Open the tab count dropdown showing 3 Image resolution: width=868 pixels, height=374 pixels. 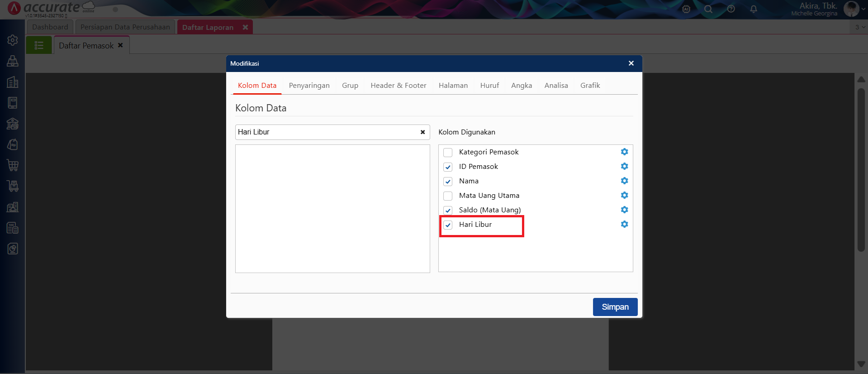859,27
